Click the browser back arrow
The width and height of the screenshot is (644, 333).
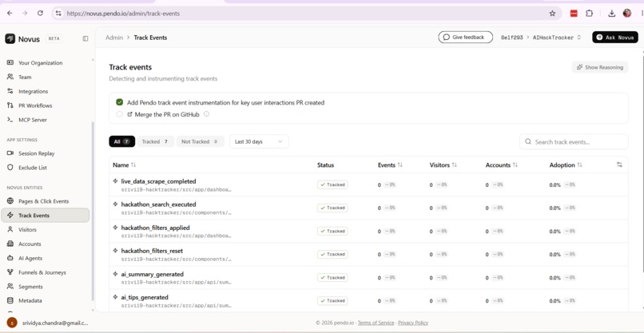[10, 13]
